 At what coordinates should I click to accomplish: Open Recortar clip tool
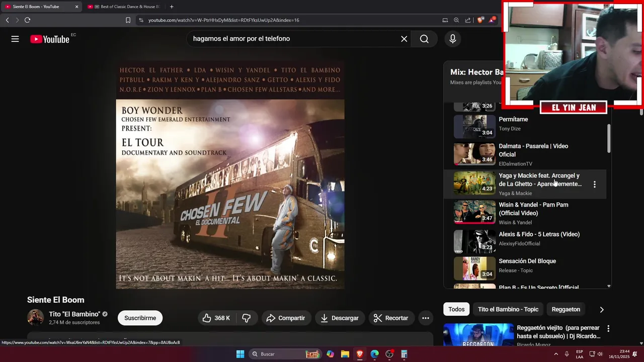pyautogui.click(x=391, y=318)
